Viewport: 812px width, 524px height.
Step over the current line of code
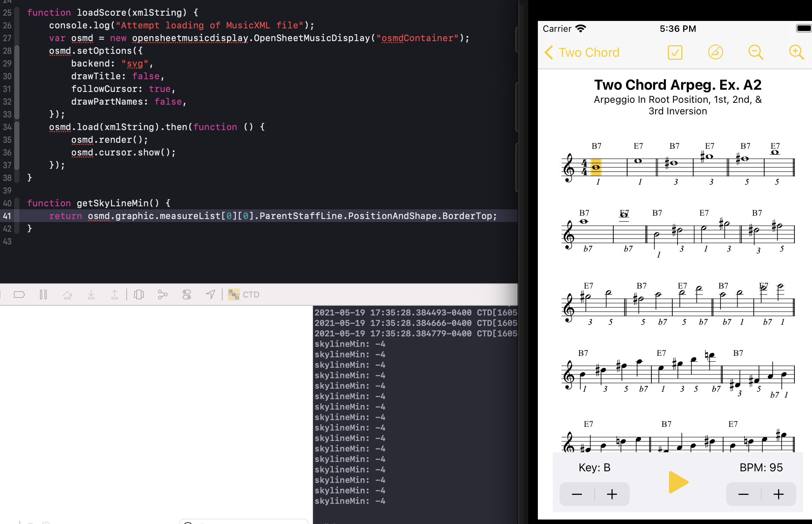[68, 295]
